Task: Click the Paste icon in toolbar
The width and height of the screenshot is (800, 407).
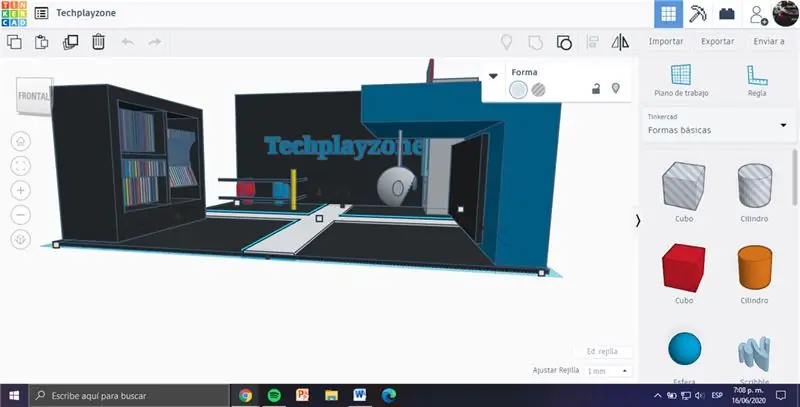Action: click(41, 42)
